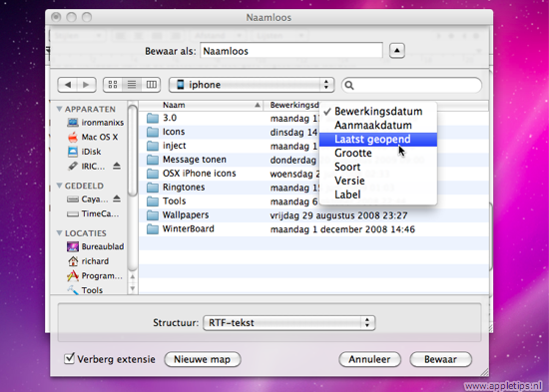Select Caya... shared computer
This screenshot has width=549, height=392.
point(88,199)
